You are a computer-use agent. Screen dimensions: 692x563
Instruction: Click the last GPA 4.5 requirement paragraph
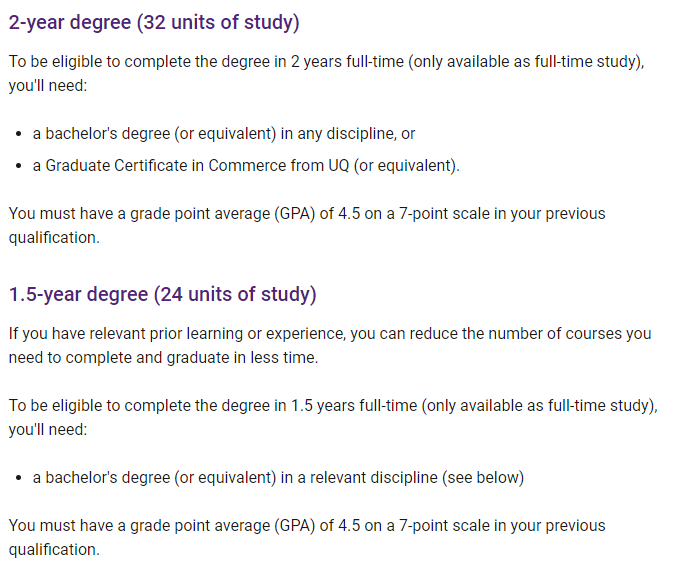tap(307, 537)
